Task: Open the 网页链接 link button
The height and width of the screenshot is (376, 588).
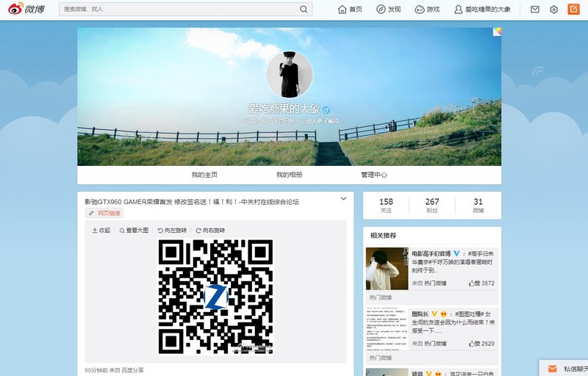Action: [x=104, y=213]
